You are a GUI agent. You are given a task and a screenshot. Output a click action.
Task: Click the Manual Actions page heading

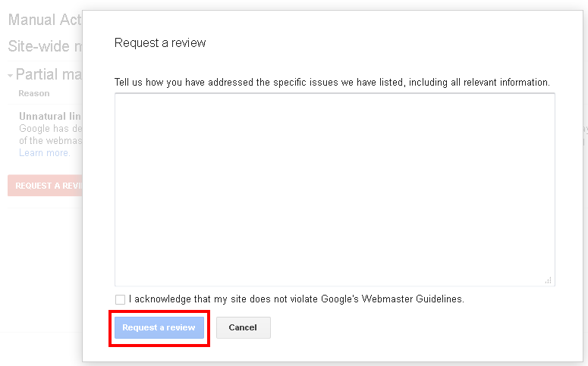pyautogui.click(x=45, y=20)
